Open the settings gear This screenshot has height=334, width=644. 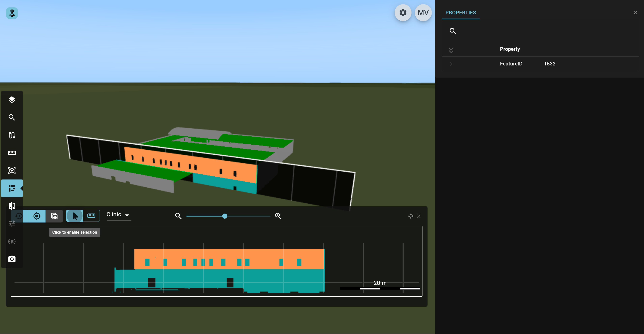[403, 12]
